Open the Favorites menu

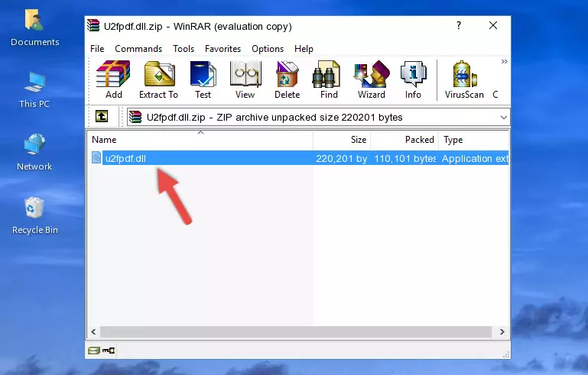[x=223, y=49]
